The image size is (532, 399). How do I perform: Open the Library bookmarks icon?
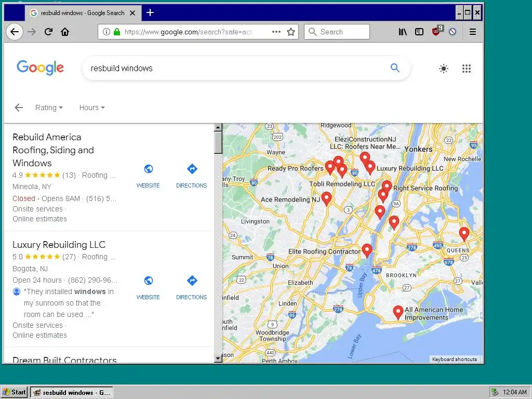point(403,32)
